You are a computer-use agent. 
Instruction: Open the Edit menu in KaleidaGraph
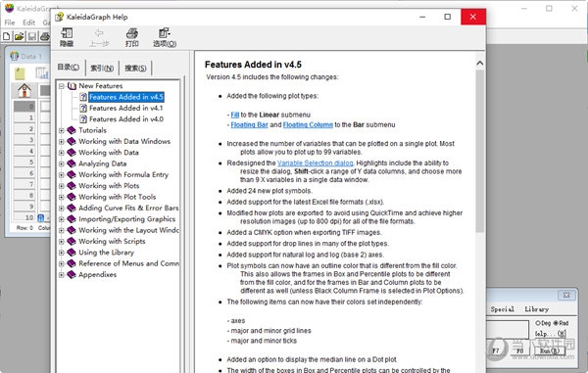(28, 23)
